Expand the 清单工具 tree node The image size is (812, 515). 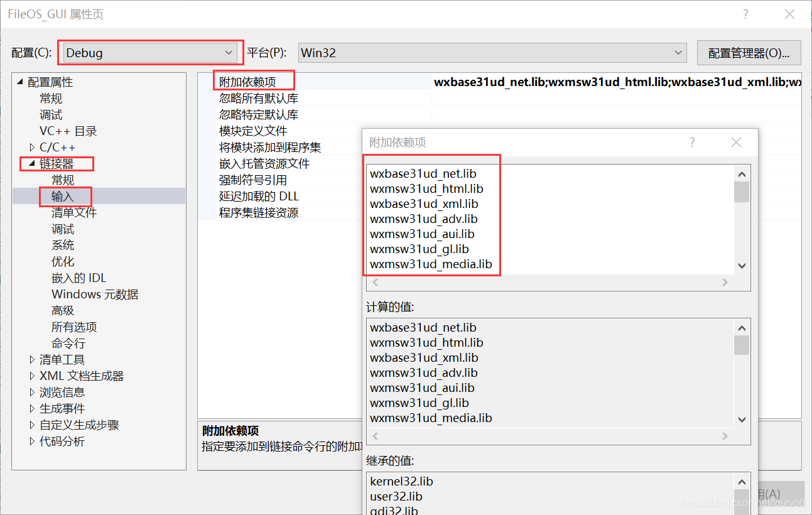tap(32, 360)
